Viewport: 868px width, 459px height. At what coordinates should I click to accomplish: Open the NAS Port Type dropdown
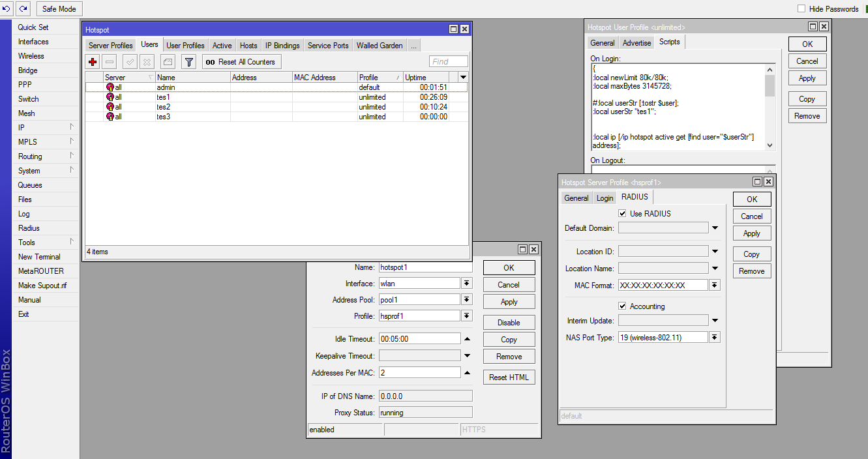[715, 338]
